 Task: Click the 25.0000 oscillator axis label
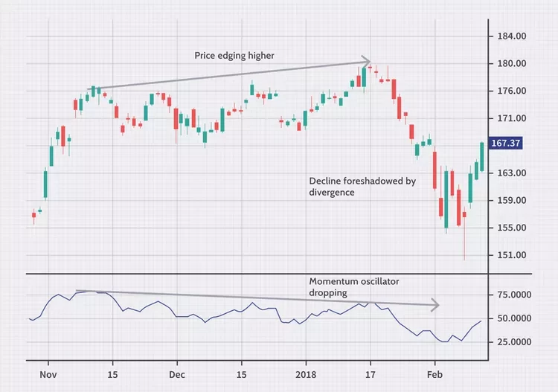point(514,342)
